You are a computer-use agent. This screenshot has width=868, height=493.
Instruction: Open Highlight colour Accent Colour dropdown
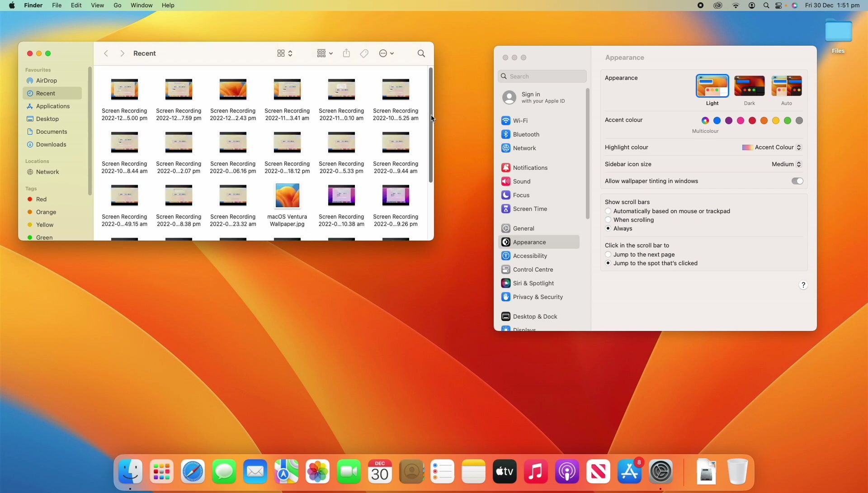click(x=772, y=147)
